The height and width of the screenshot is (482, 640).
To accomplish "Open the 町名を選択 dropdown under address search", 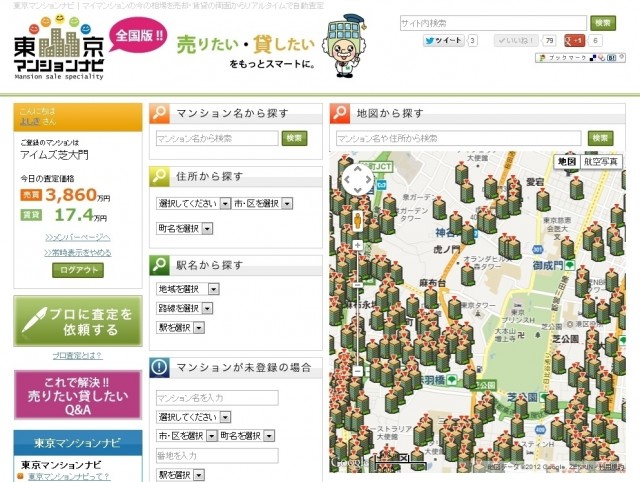I will [185, 228].
